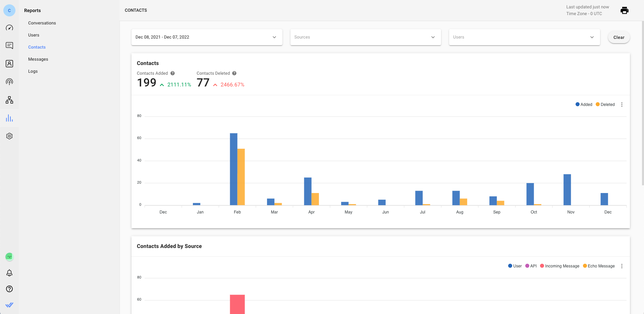Go to Users report

(34, 35)
